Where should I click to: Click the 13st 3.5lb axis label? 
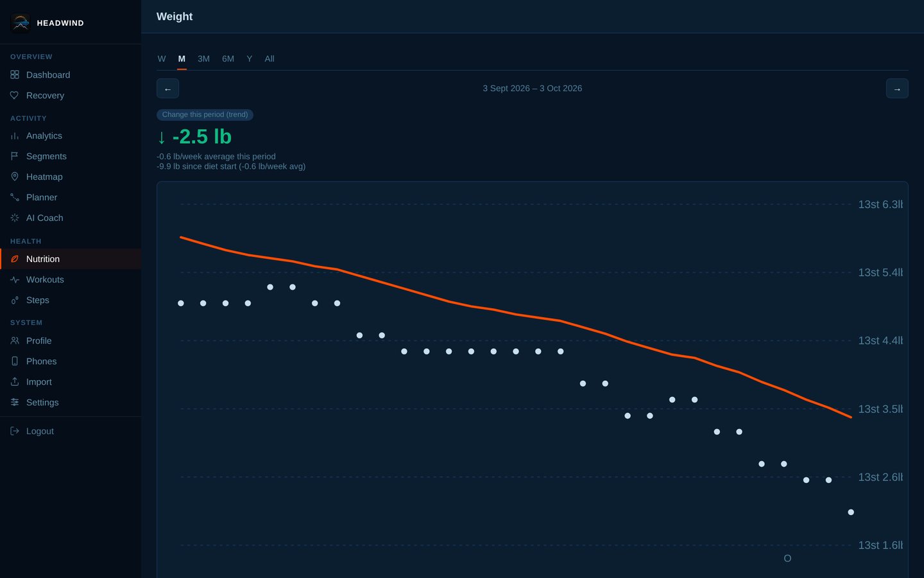[x=880, y=409]
